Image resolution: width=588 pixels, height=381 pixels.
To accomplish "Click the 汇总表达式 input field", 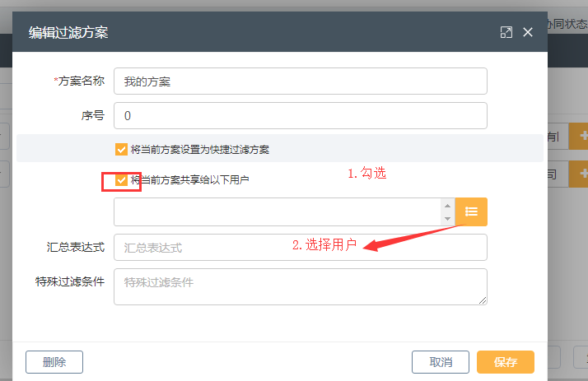I will [x=301, y=247].
